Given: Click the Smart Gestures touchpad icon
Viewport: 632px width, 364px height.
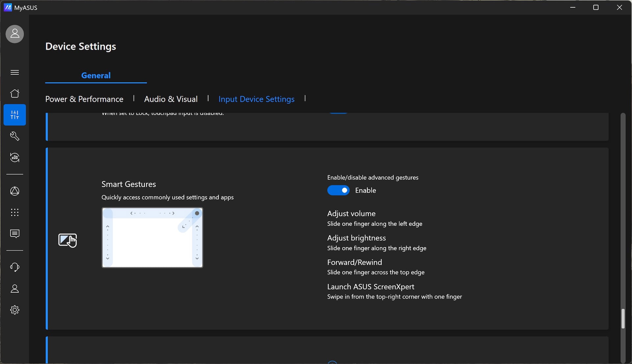Looking at the screenshot, I should pos(67,240).
